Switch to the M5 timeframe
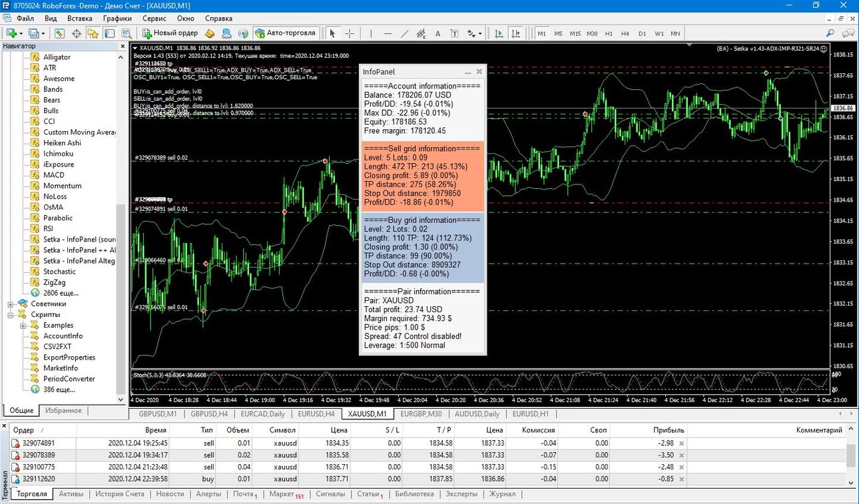The height and width of the screenshot is (504, 859). (558, 33)
